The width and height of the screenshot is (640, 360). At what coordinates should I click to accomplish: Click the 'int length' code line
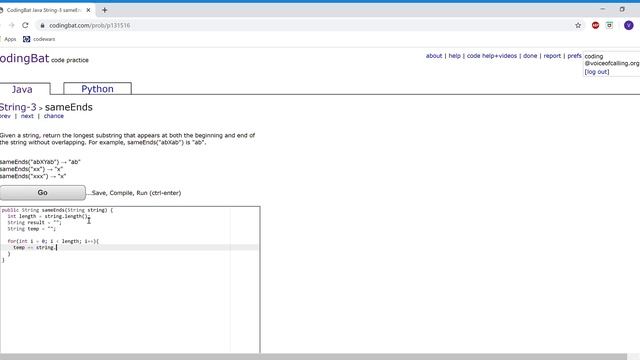point(49,216)
